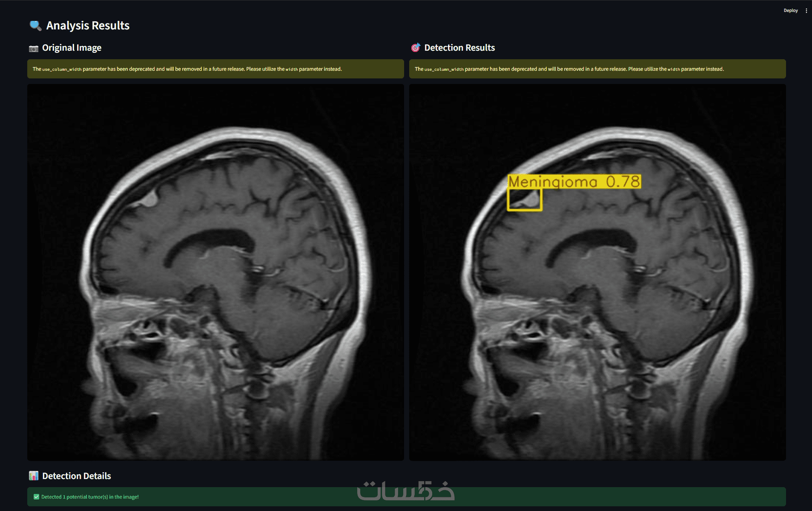Open the three-dot main menu
Screen dimensions: 812x511
tap(806, 10)
